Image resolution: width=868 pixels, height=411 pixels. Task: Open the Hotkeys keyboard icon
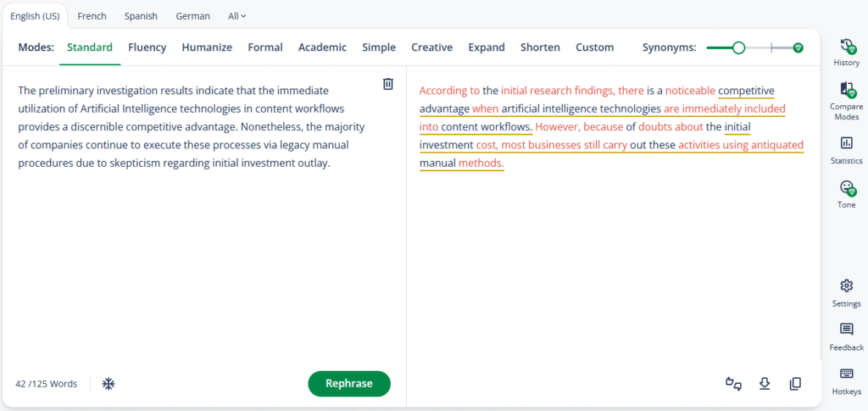point(846,374)
